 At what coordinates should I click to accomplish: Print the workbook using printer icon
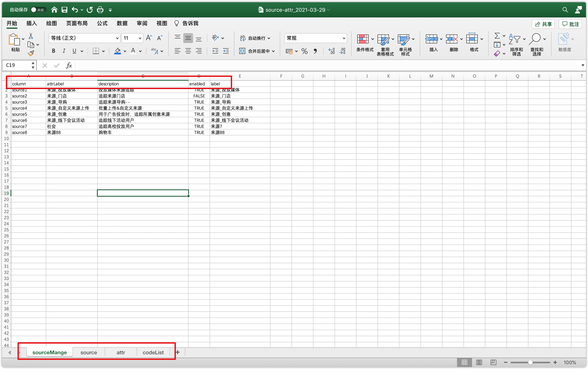(x=100, y=10)
